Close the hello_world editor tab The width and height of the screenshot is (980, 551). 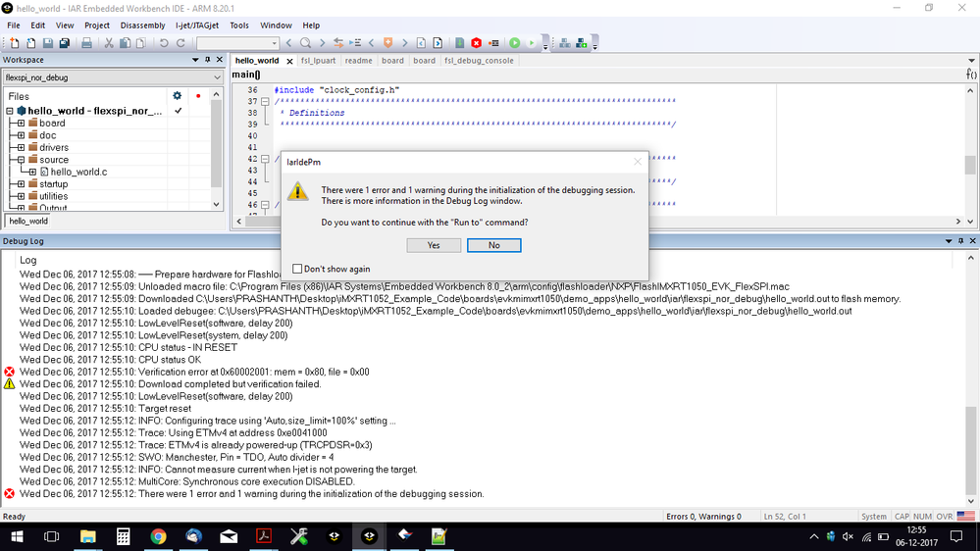pos(289,61)
